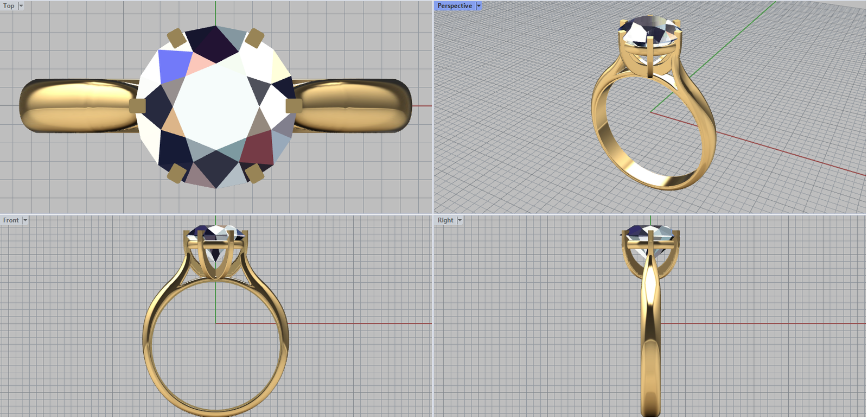This screenshot has height=419, width=868.
Task: Pick the upper-left prong in Top view
Action: point(176,38)
